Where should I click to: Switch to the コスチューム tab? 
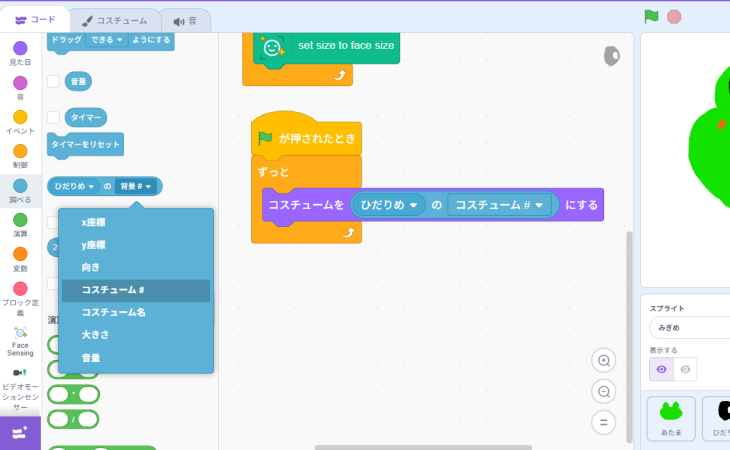coord(115,20)
